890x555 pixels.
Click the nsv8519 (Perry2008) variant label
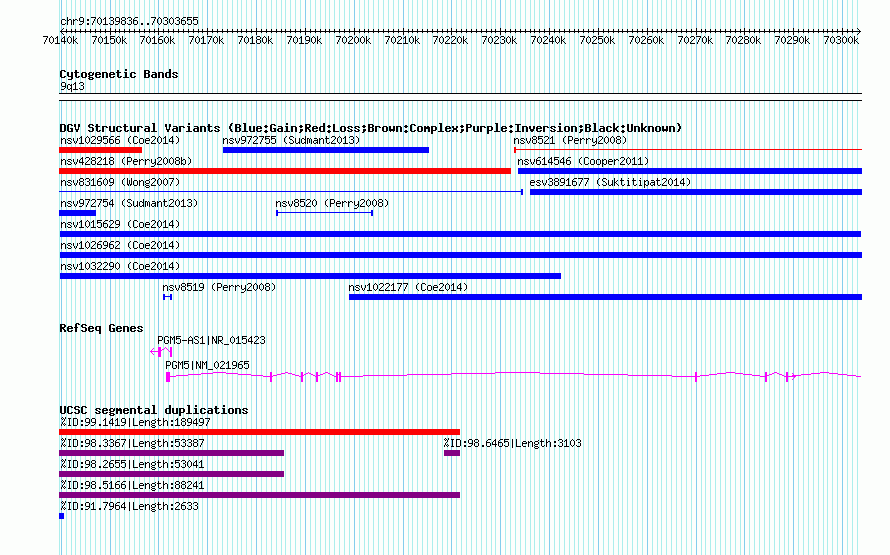[x=219, y=287]
